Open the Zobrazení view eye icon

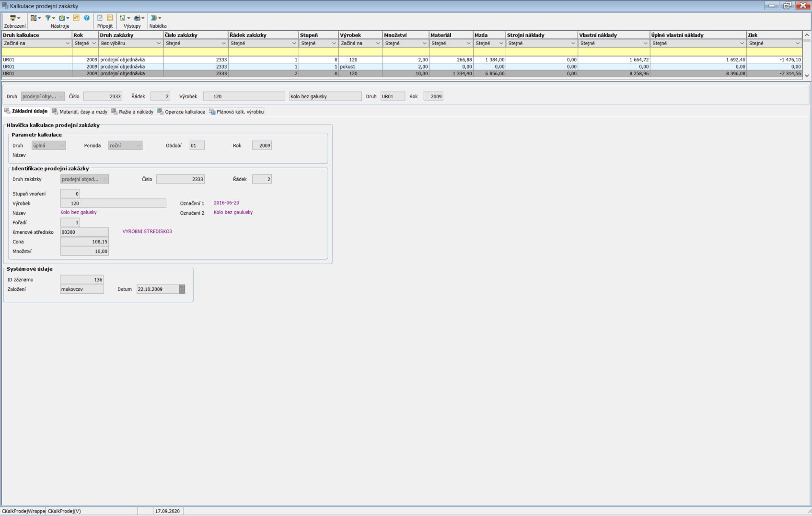coord(13,18)
